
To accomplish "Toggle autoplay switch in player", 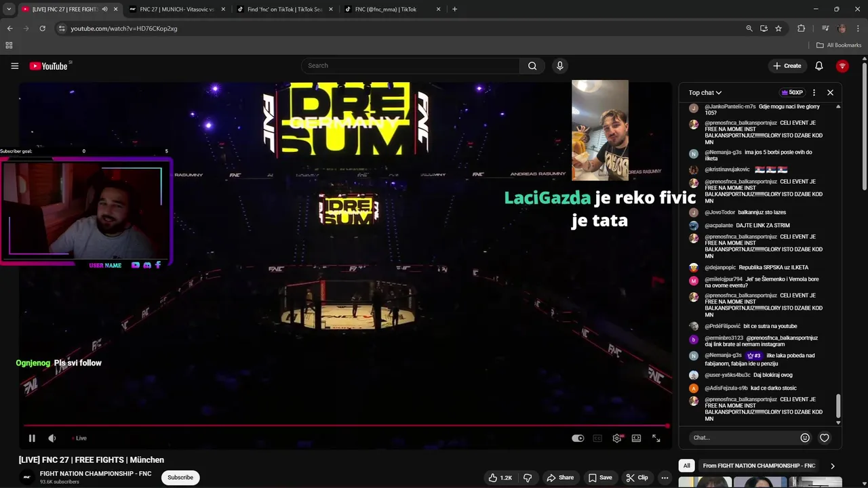I will click(578, 438).
